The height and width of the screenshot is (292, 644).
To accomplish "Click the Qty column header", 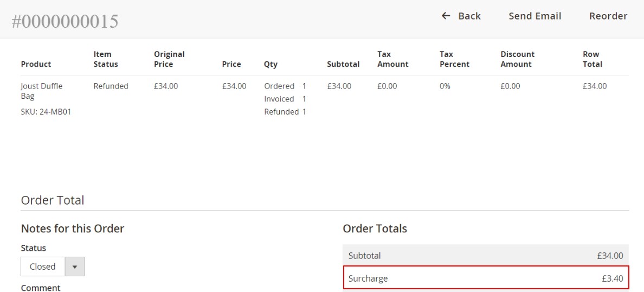I will click(x=271, y=64).
